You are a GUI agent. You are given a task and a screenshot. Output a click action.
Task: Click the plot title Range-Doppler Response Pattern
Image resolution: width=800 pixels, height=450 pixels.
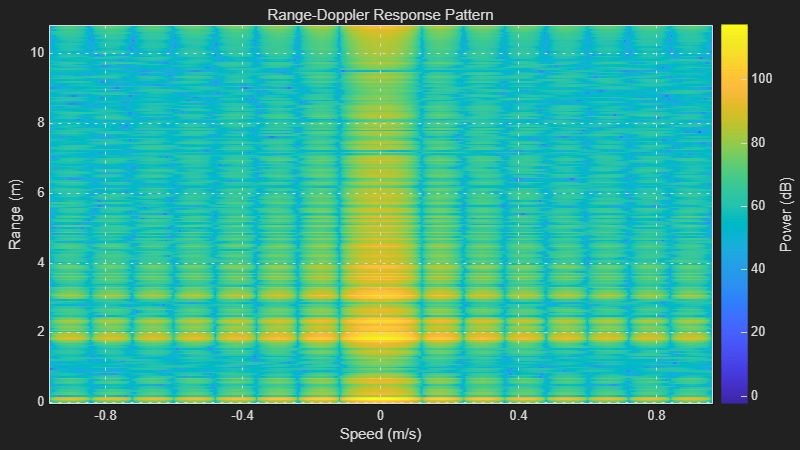[x=380, y=14]
